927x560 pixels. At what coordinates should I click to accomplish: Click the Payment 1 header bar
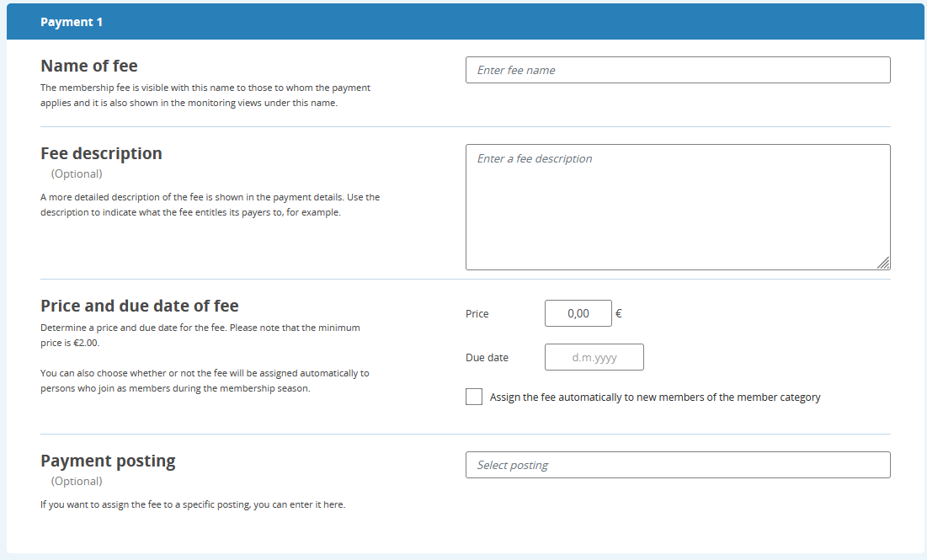(466, 22)
